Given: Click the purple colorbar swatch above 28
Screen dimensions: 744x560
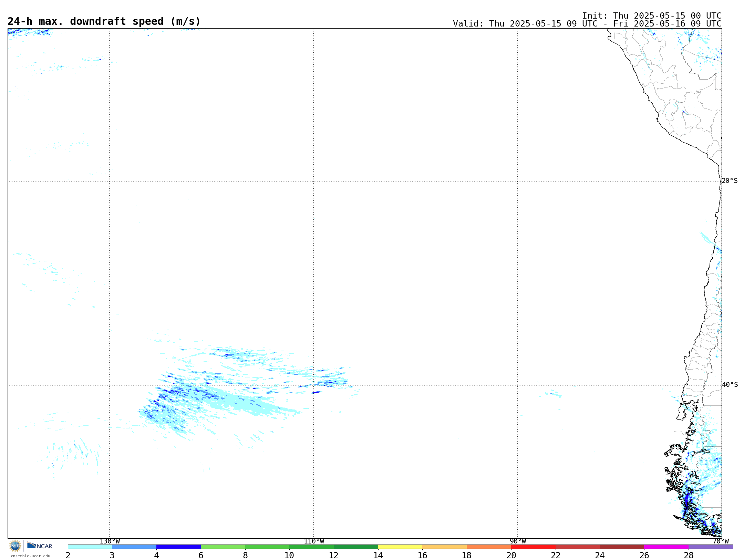Looking at the screenshot, I should (x=711, y=547).
